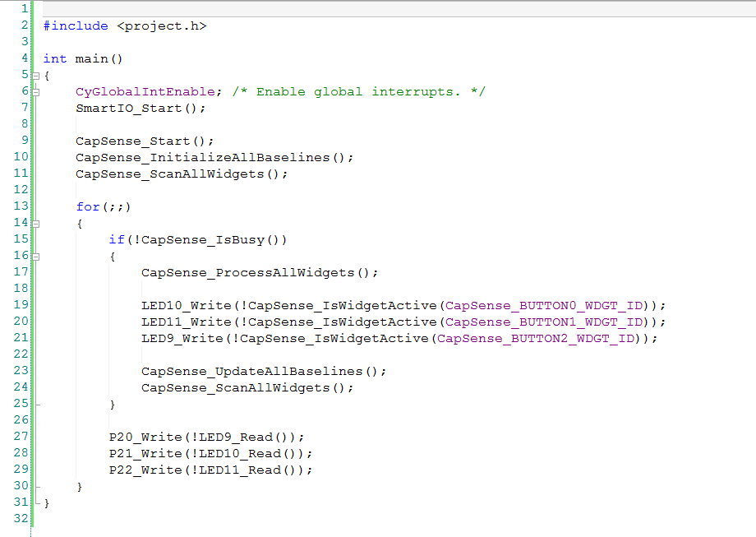
Task: Click the LED11_Read() call
Action: point(247,469)
